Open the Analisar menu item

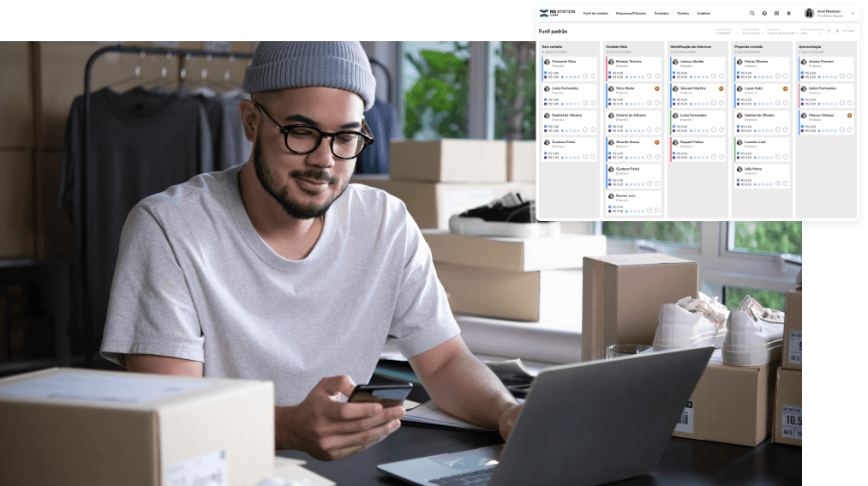[x=703, y=13]
